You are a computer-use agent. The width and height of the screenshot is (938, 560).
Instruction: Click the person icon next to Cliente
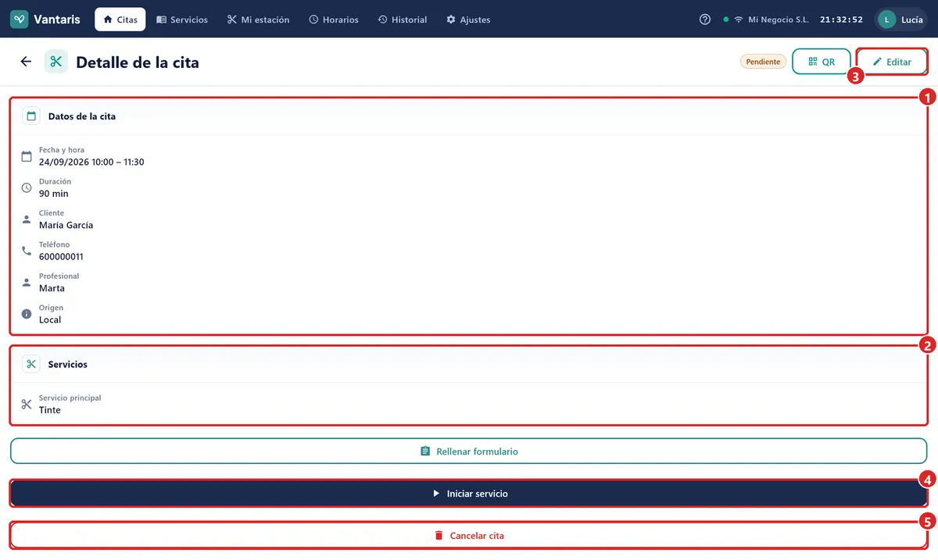click(x=27, y=219)
